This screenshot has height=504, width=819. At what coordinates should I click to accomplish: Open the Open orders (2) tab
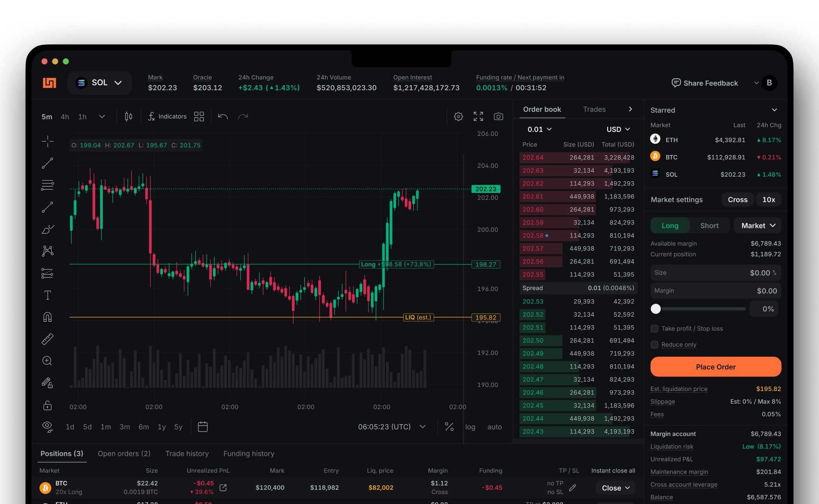(124, 454)
